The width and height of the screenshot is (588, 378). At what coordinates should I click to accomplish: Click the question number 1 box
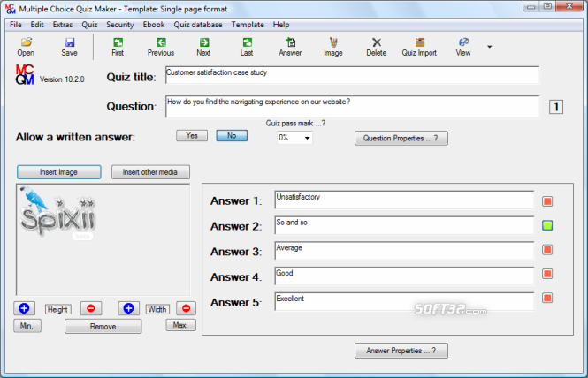[556, 107]
